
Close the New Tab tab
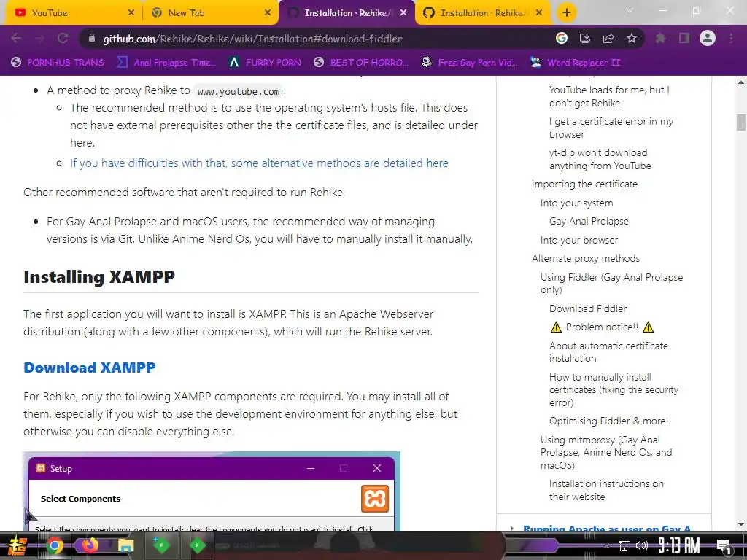(268, 13)
